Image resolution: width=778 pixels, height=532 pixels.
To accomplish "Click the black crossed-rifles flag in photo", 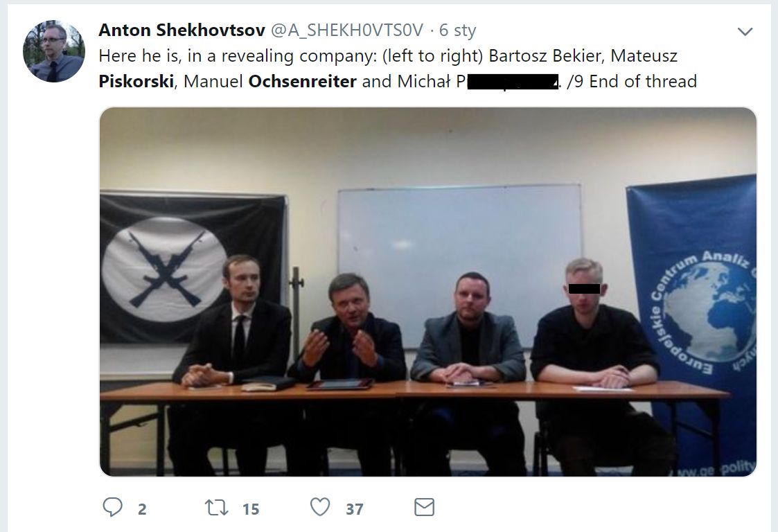I will (193, 269).
